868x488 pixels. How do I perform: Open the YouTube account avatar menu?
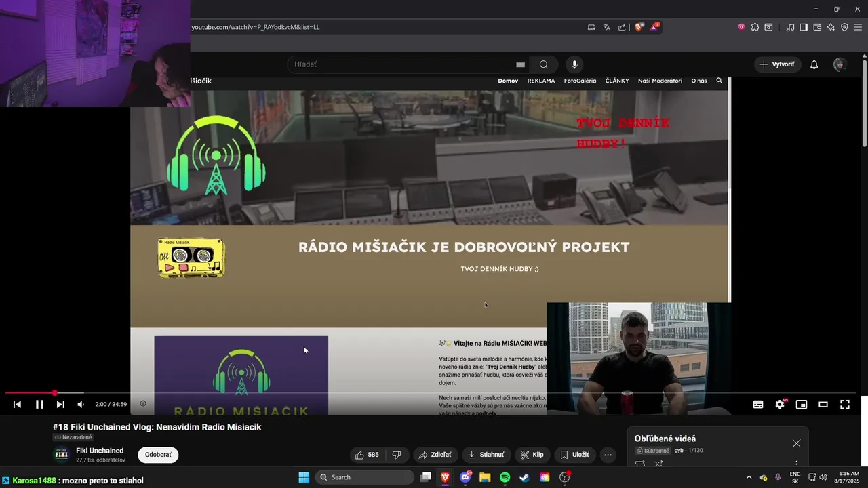coord(840,64)
